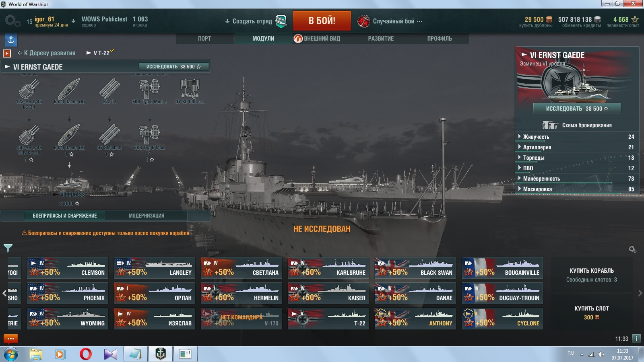The width and height of the screenshot is (644, 362).
Task: Select the T-22 ship card
Action: [328, 319]
